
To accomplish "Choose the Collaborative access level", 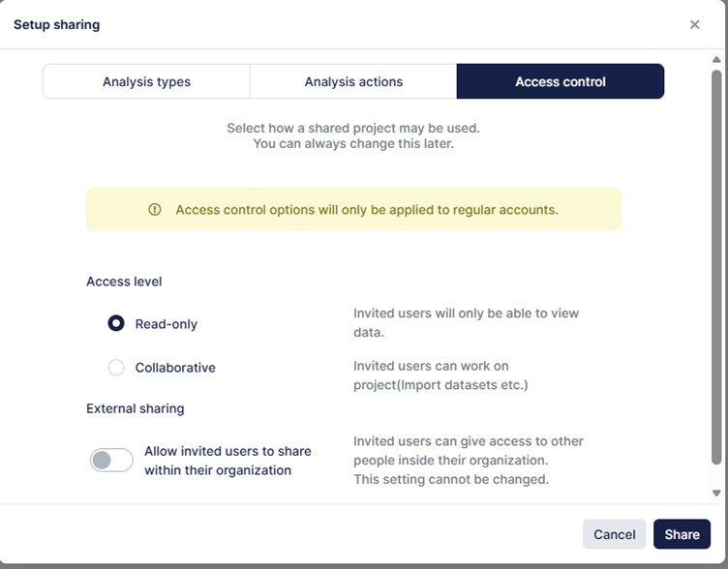I will [116, 367].
